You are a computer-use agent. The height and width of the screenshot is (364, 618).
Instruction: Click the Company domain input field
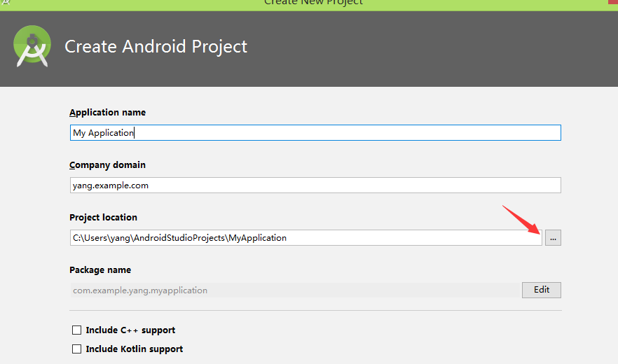click(x=315, y=185)
